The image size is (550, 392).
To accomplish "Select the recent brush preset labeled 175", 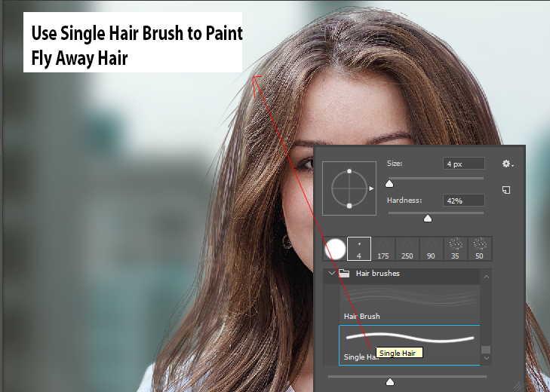I will (x=383, y=249).
